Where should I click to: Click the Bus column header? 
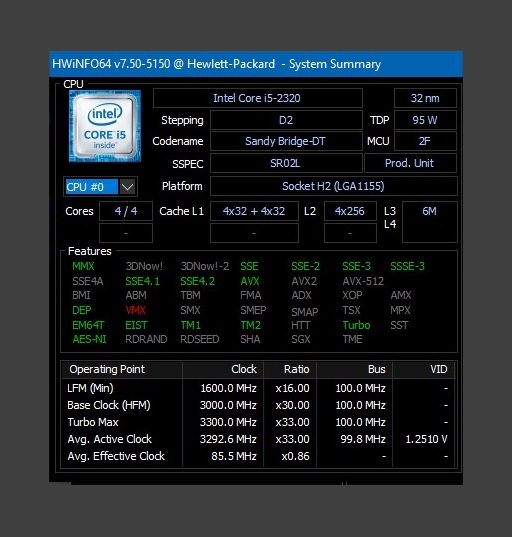(x=354, y=369)
